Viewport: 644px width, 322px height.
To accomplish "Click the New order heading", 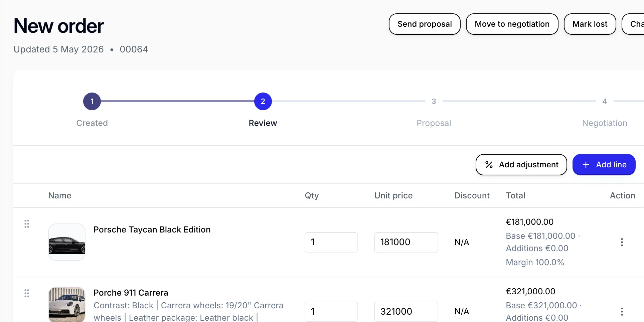I will pos(59,26).
